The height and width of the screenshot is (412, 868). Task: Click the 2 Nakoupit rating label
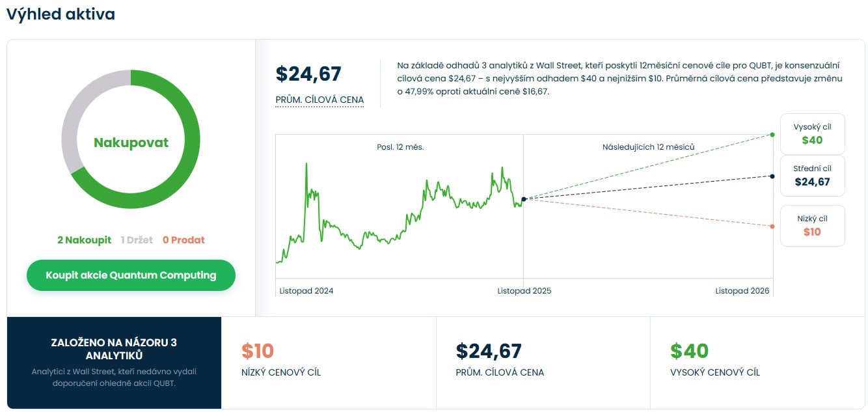(x=84, y=240)
